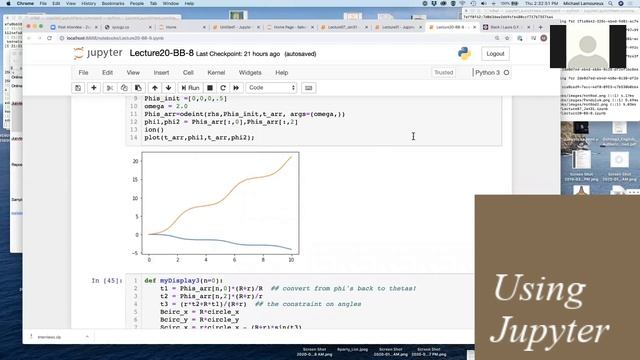The height and width of the screenshot is (360, 640).
Task: Open the Edit menu in Jupyter
Action: 107,73
